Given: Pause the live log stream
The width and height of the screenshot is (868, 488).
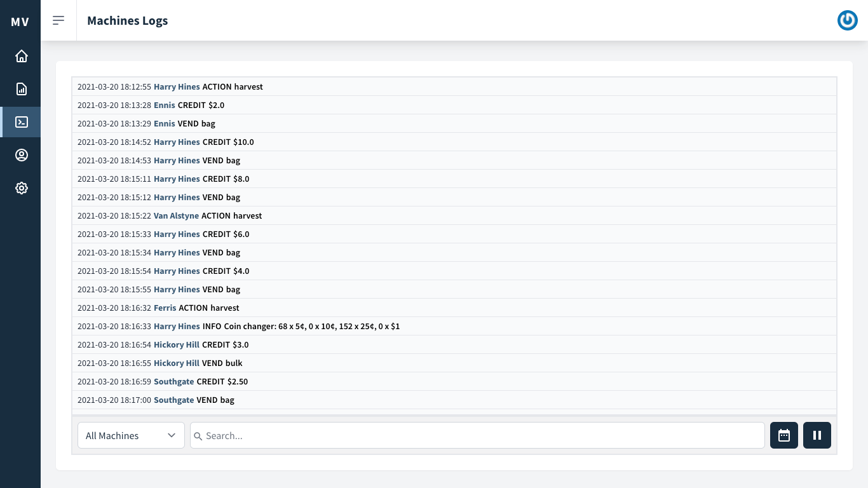Looking at the screenshot, I should tap(817, 435).
